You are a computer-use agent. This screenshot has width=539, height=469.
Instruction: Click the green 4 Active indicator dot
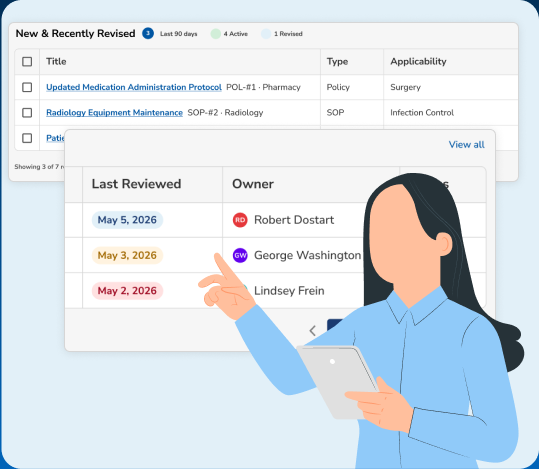coord(216,34)
